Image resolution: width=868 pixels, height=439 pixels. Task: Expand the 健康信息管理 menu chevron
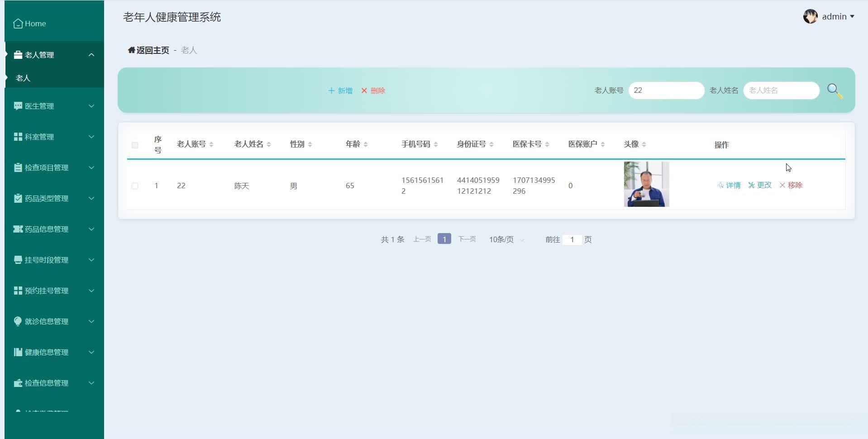[x=92, y=352]
